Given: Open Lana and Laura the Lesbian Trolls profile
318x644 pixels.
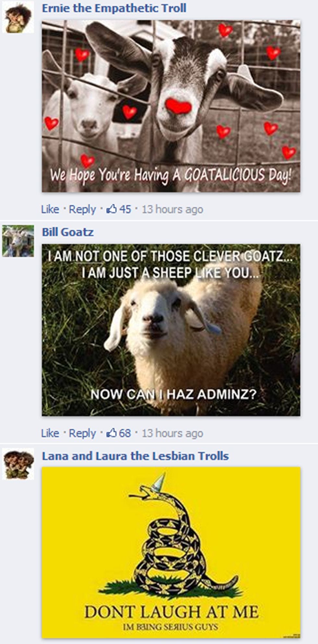Looking at the screenshot, I should [x=135, y=456].
